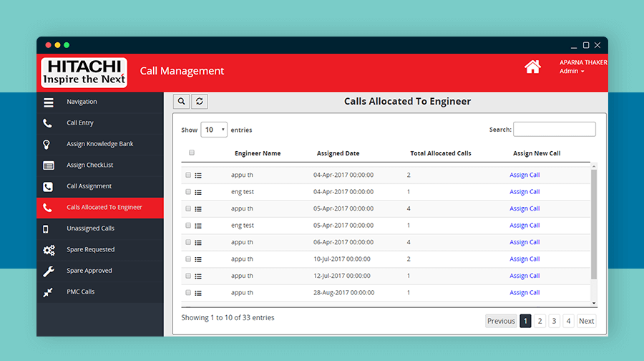Click the Home icon in red header

pyautogui.click(x=532, y=67)
